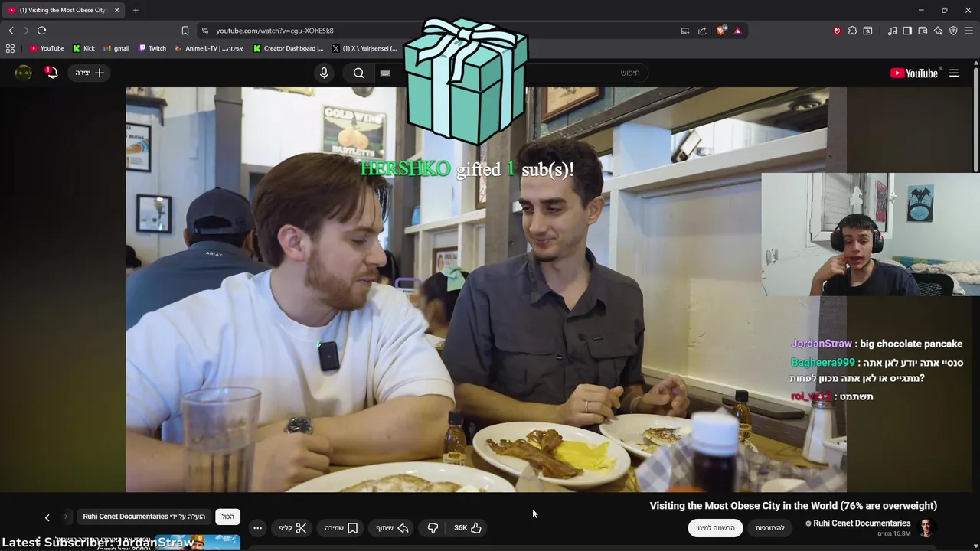Screen dimensions: 980x551
Task: Open the Twitch bookmark
Action: [152, 48]
